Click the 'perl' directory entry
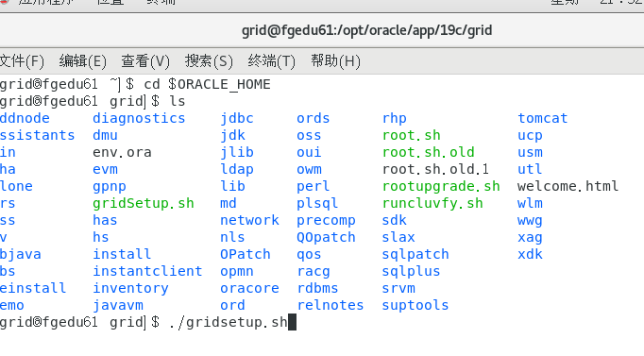Screen dimensions: 644x356 314,187
